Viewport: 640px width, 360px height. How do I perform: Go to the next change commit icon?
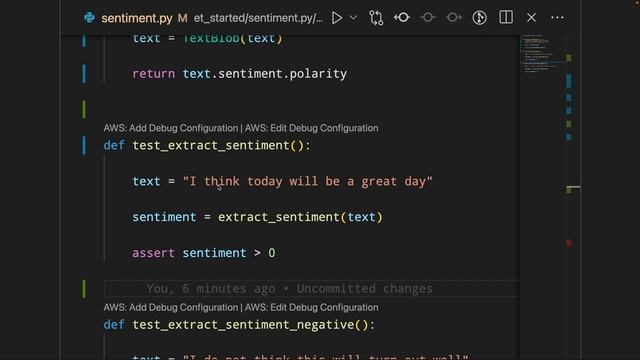(x=454, y=18)
